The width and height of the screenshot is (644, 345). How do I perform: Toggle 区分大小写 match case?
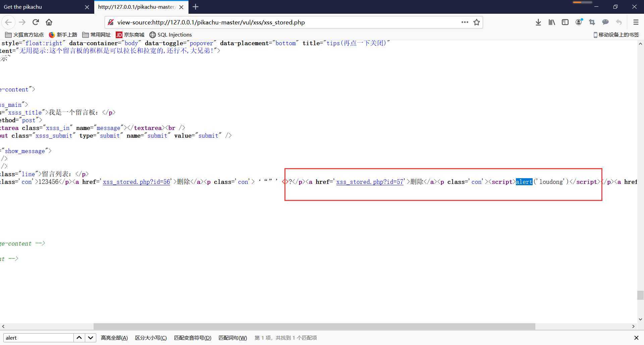tap(151, 338)
